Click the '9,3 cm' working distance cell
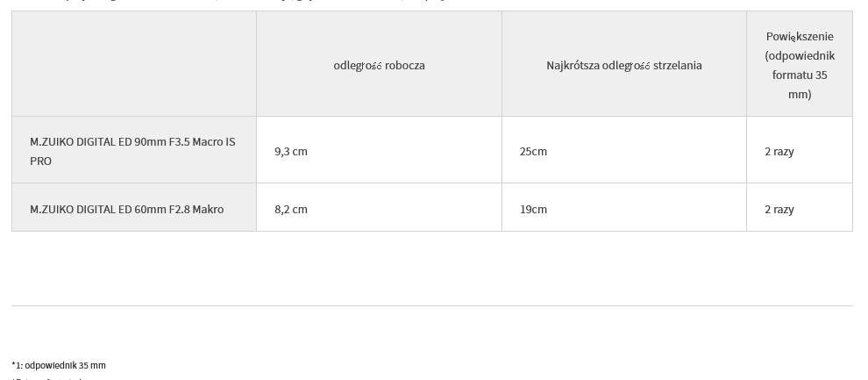Image resolution: width=868 pixels, height=380 pixels. (291, 152)
